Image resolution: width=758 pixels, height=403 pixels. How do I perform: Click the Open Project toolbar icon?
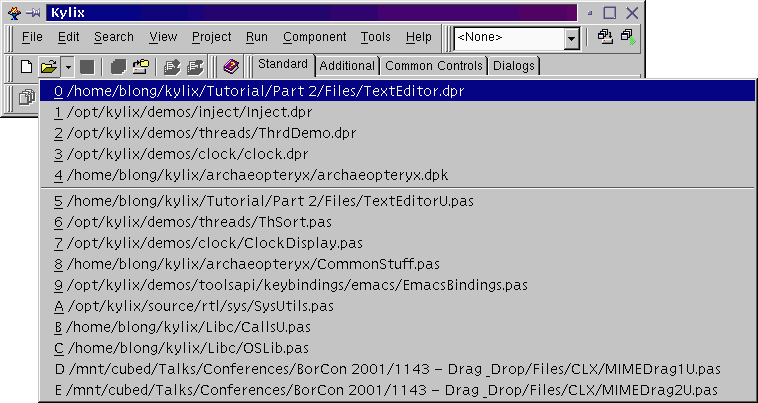(x=140, y=67)
